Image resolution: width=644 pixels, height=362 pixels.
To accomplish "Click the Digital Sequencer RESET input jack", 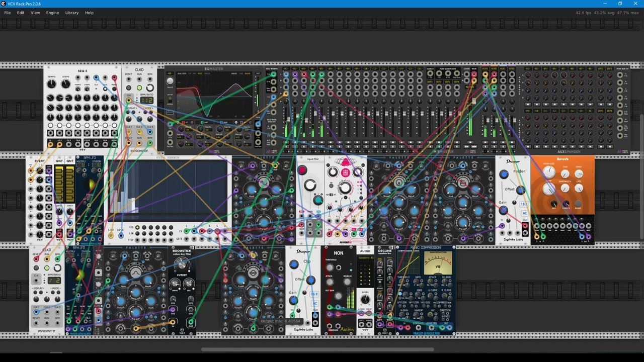I will (121, 236).
